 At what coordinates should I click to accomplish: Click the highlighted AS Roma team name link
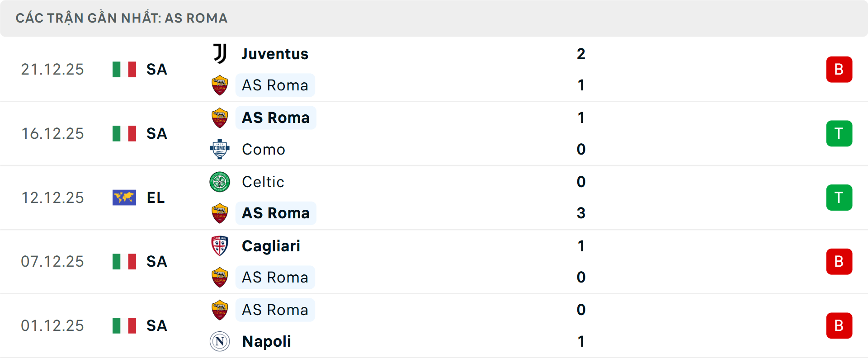275,85
